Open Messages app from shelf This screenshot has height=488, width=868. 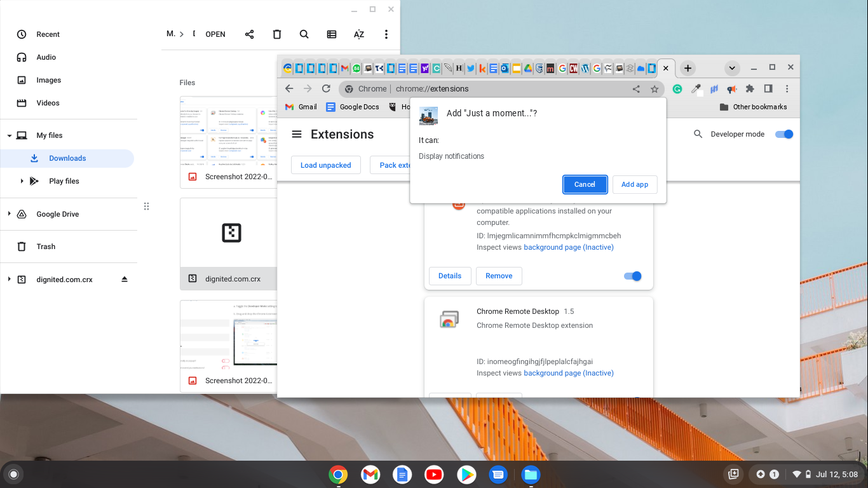coord(498,474)
